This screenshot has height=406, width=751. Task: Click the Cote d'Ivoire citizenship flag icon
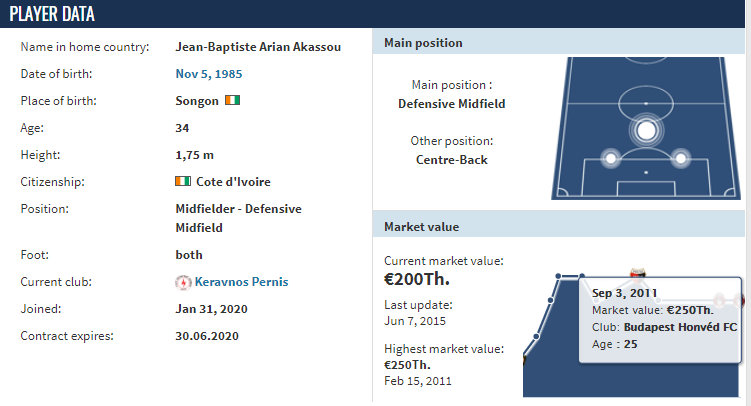[x=183, y=181]
